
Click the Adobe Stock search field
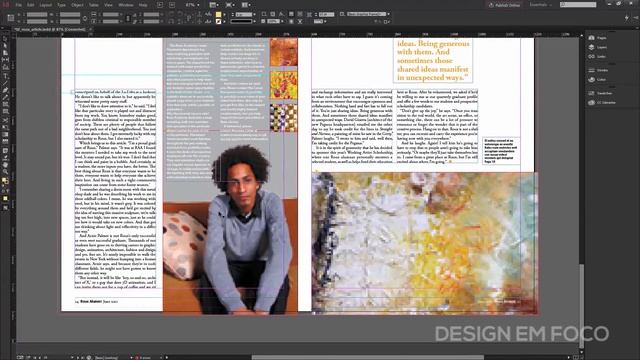[x=578, y=5]
